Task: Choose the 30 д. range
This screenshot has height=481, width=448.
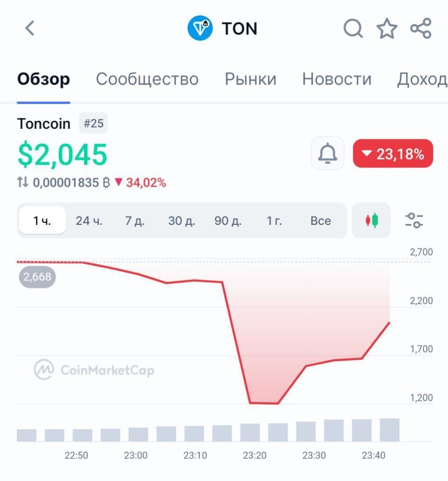Action: [182, 221]
